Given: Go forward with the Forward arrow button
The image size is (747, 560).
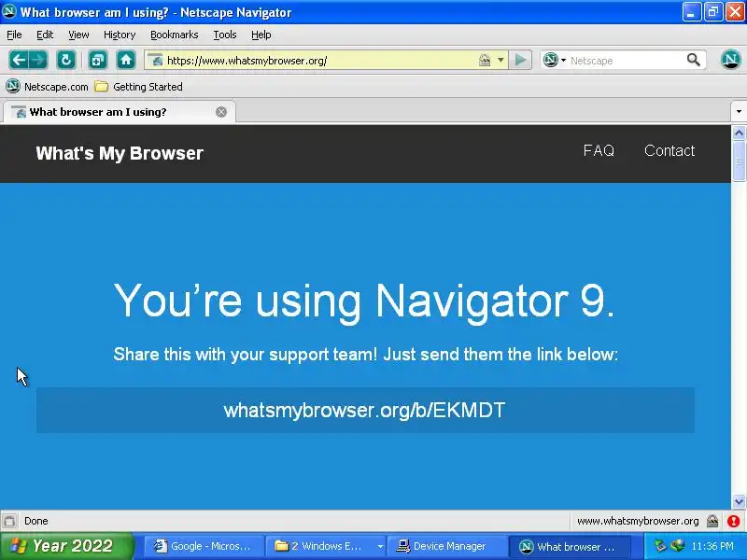Looking at the screenshot, I should 38,60.
